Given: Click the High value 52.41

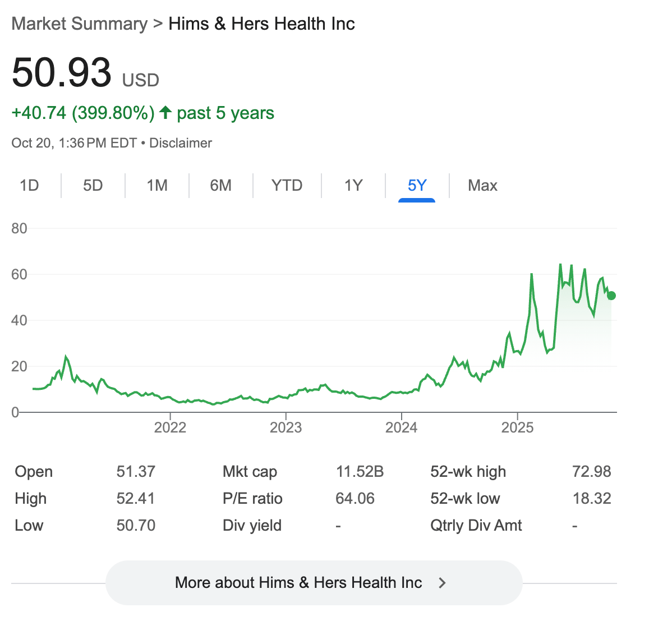Looking at the screenshot, I should (x=135, y=499).
